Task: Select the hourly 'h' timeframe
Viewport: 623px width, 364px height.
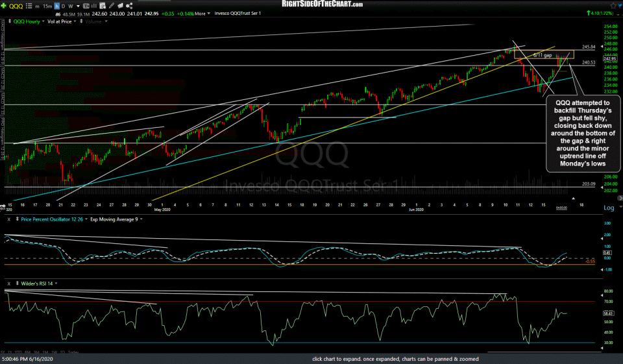Action: (x=57, y=6)
